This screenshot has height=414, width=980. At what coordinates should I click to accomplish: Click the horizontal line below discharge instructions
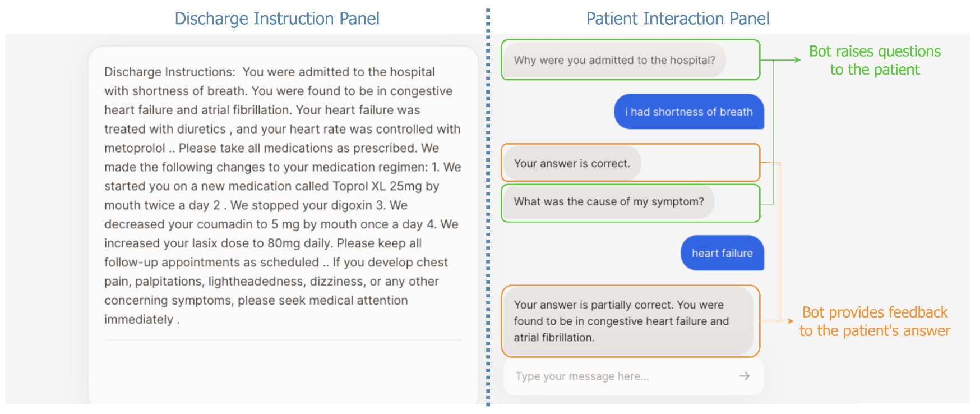pyautogui.click(x=283, y=340)
